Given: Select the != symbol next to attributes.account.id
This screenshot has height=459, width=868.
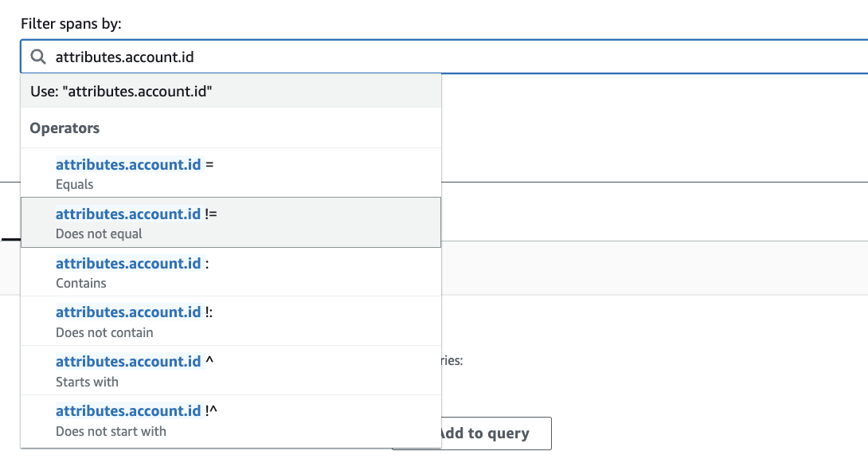Looking at the screenshot, I should point(214,214).
